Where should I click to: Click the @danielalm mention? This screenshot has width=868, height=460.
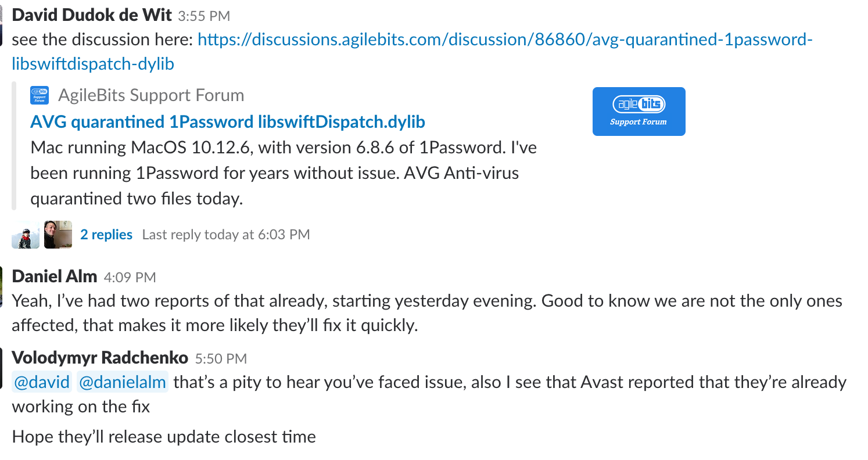pyautogui.click(x=122, y=382)
